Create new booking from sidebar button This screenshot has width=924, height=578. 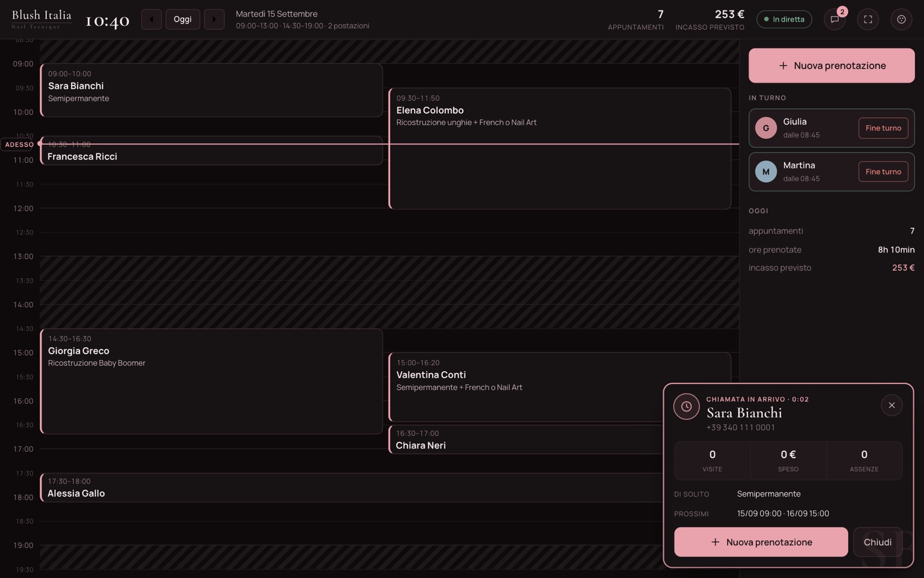(x=832, y=65)
